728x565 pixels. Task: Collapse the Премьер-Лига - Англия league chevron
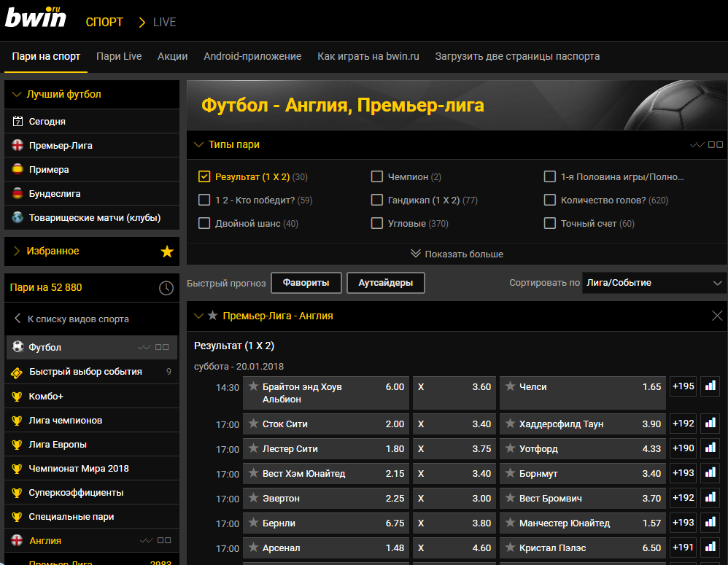tap(198, 316)
